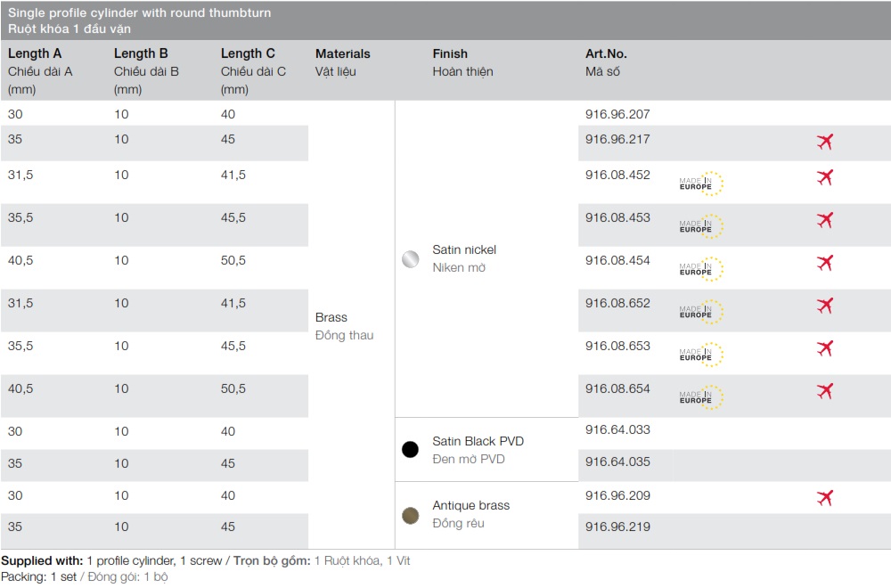Click the Satin nickel finish swatch

click(x=410, y=259)
